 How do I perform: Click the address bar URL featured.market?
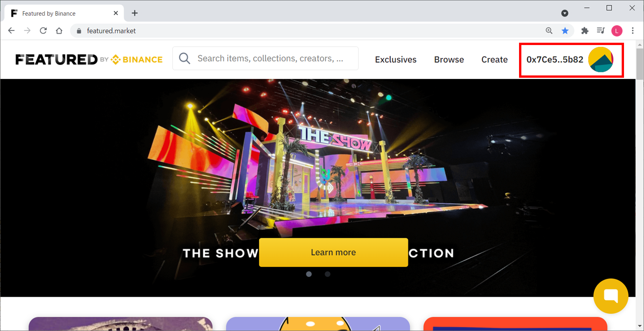111,31
